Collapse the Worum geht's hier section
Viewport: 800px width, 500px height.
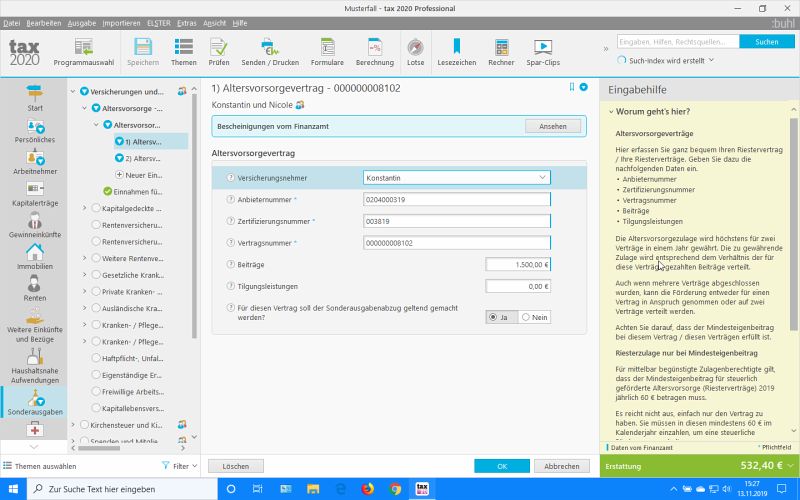point(611,111)
